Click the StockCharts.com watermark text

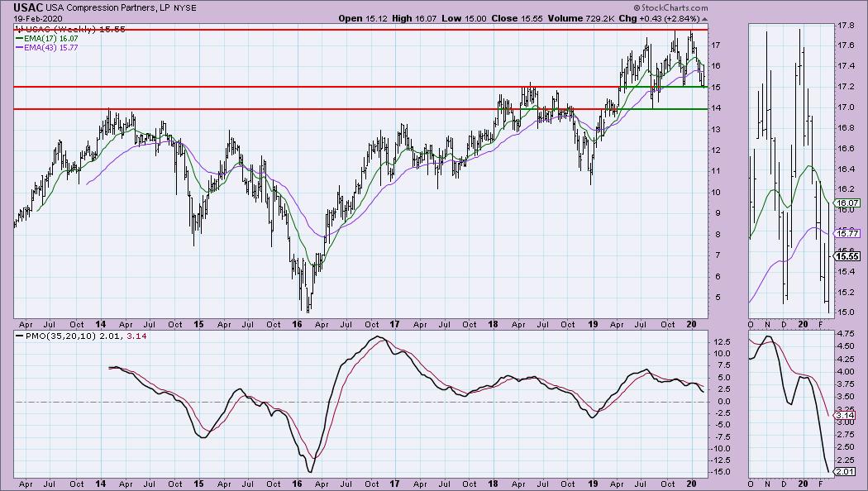point(670,7)
